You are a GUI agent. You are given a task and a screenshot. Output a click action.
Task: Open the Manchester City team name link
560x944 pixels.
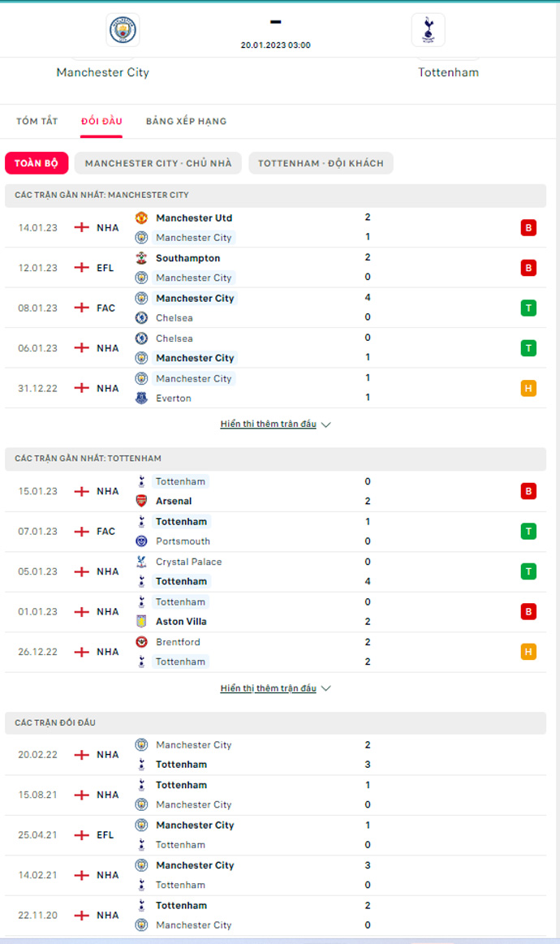[x=103, y=72]
